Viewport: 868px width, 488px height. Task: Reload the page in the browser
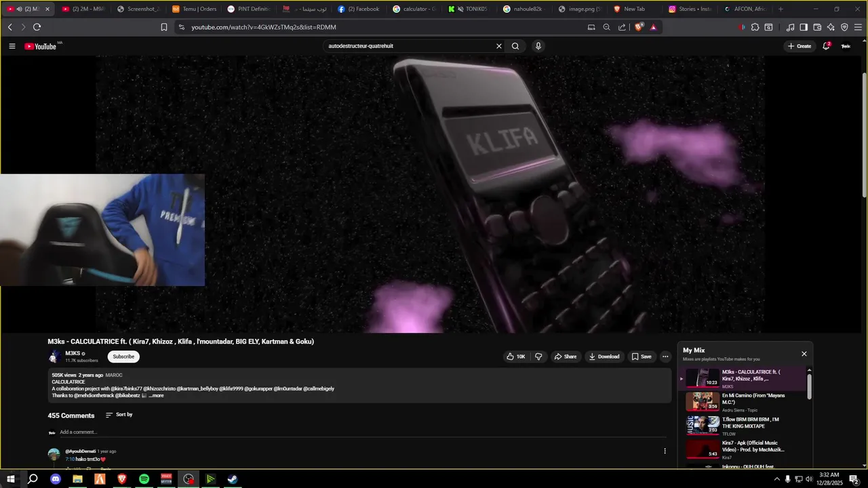click(37, 27)
